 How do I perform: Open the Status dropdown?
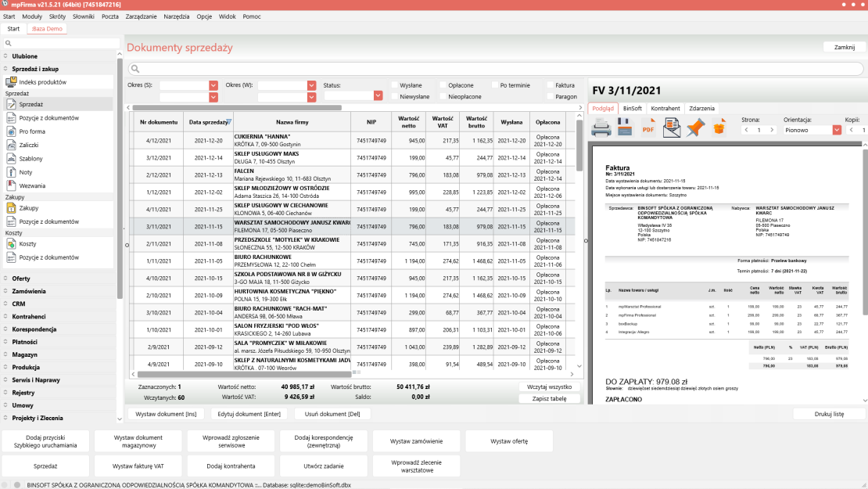[x=378, y=95]
